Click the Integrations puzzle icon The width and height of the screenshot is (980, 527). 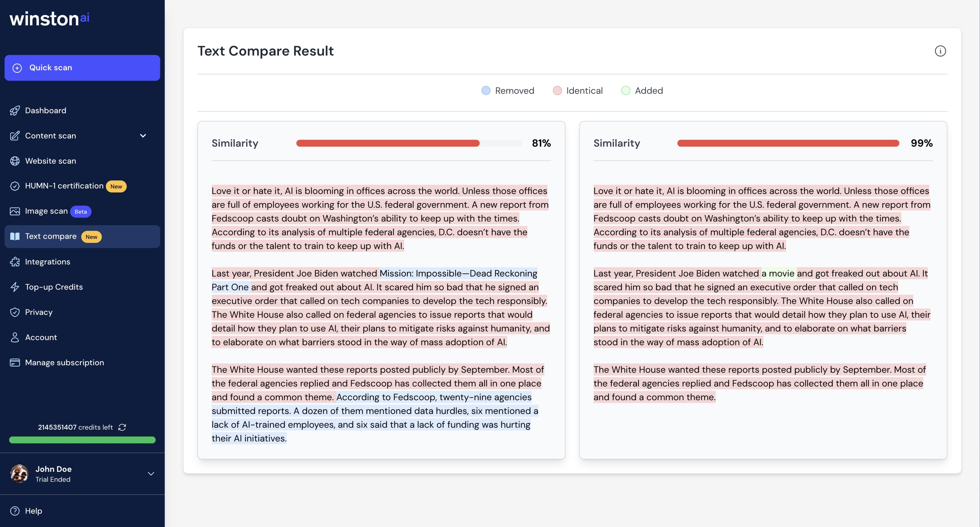tap(15, 262)
